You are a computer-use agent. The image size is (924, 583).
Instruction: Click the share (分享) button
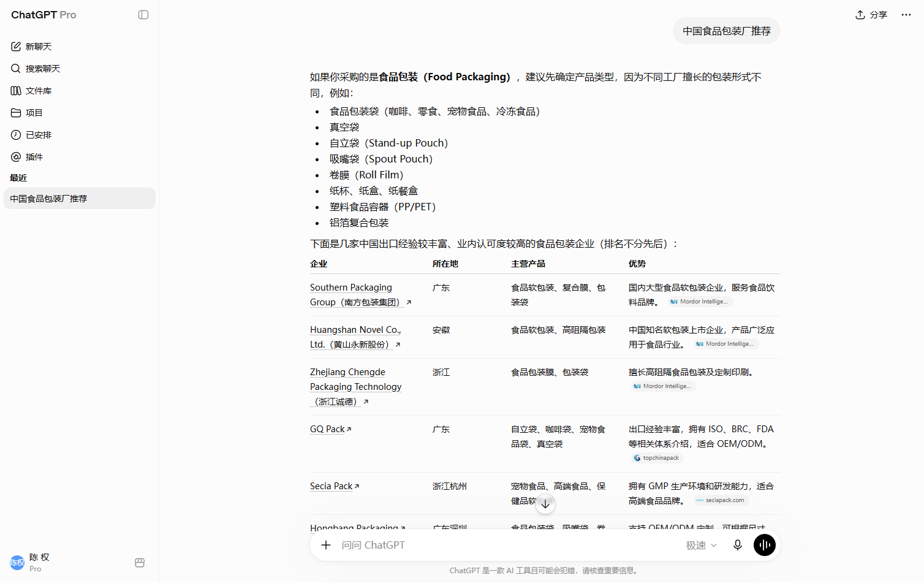coord(871,15)
